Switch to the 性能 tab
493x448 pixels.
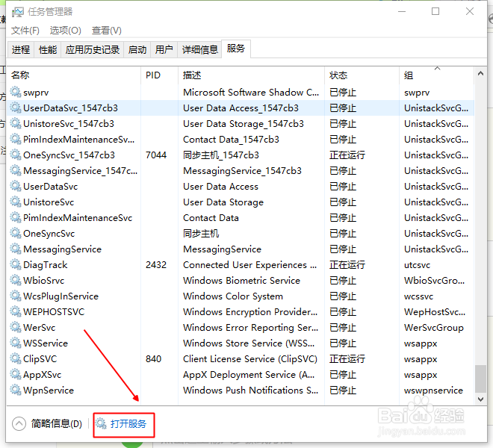pyautogui.click(x=48, y=50)
